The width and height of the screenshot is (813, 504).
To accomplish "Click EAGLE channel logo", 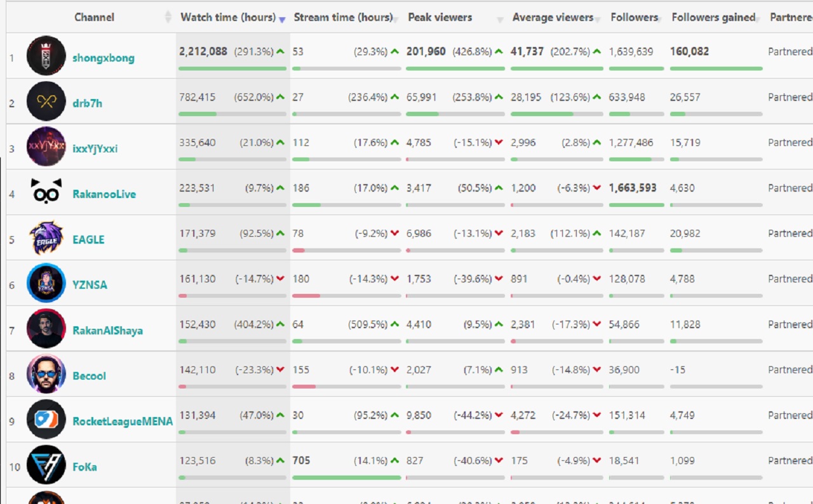I will 46,237.
